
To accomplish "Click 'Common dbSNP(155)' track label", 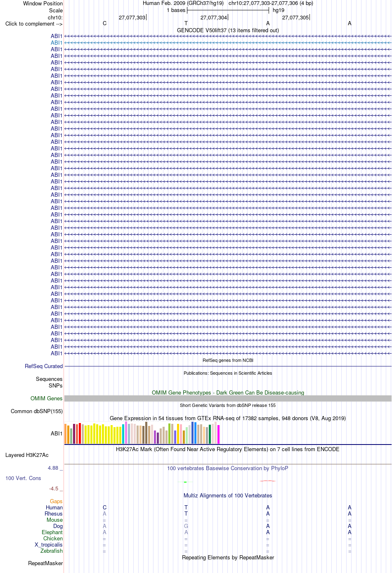I will pyautogui.click(x=37, y=411).
